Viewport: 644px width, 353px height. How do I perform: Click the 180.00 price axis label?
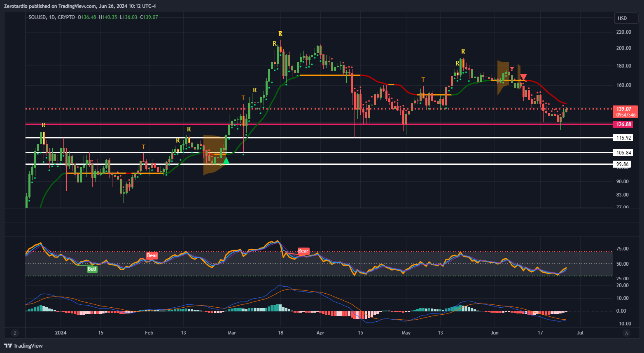623,66
